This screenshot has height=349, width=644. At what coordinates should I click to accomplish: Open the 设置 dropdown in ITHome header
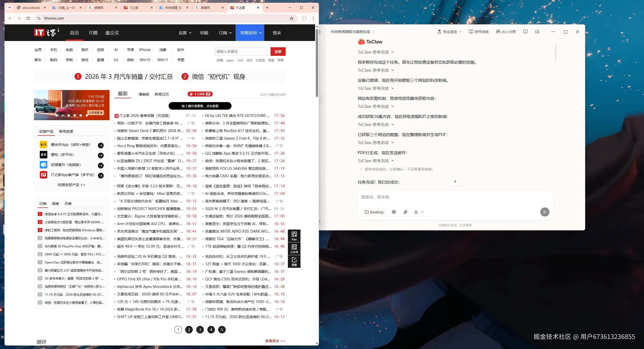185,33
